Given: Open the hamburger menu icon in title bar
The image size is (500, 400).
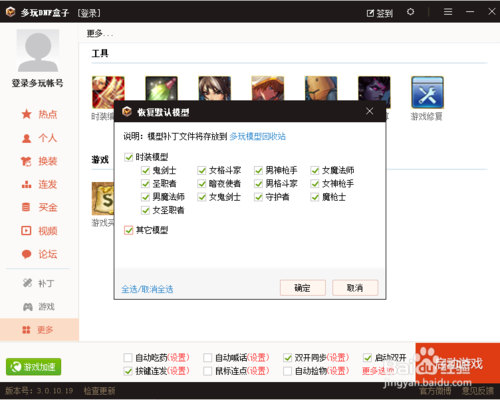Looking at the screenshot, I should click(448, 12).
